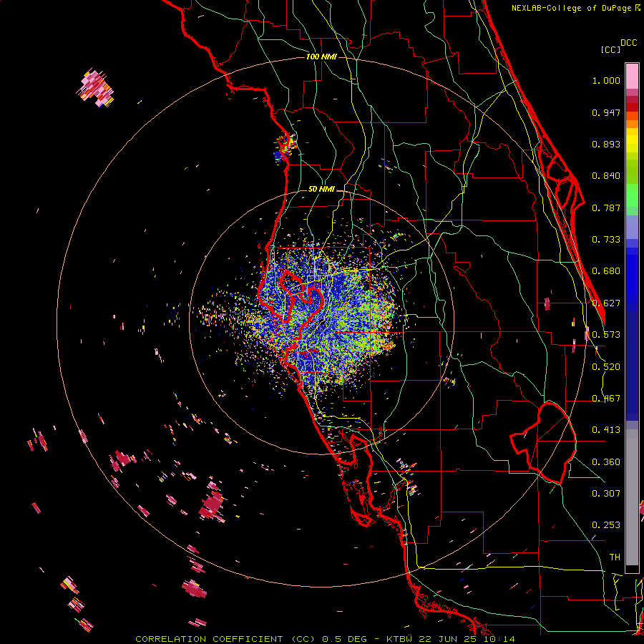
Task: Click the 50 NMI range ring label
Action: click(321, 189)
